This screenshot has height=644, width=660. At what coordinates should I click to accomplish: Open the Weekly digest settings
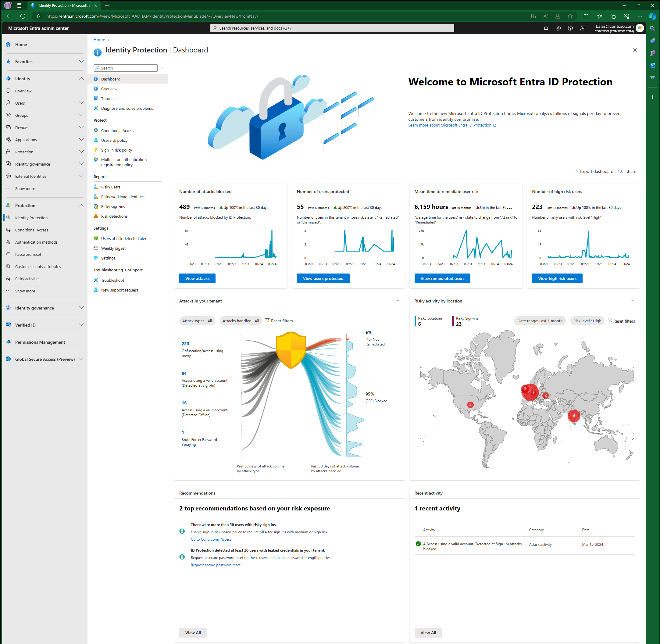click(113, 248)
